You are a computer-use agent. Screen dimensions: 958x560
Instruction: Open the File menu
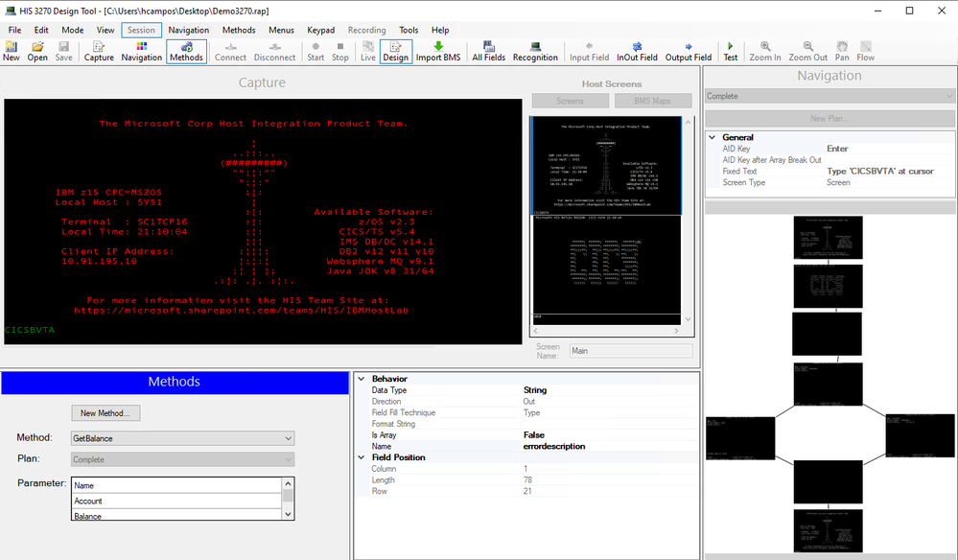point(14,30)
